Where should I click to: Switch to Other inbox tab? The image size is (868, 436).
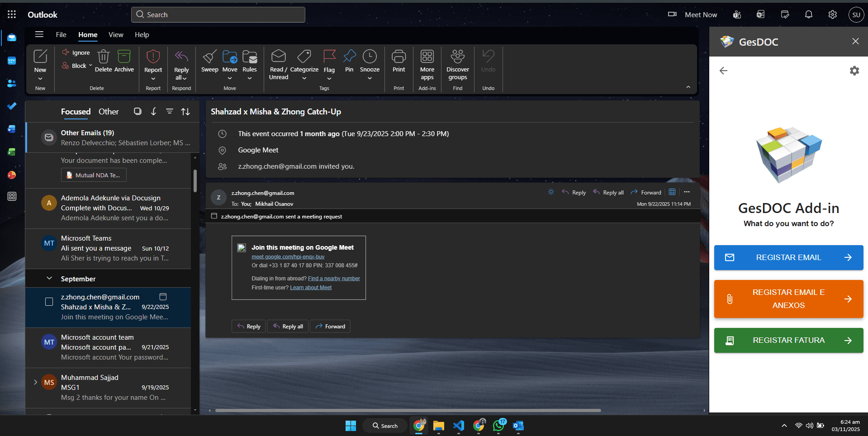pos(109,111)
